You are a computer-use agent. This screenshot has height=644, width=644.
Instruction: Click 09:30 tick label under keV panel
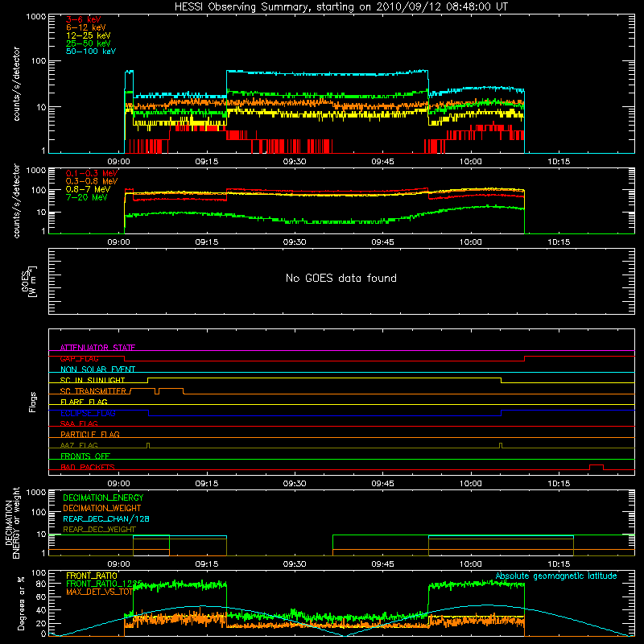pos(295,162)
